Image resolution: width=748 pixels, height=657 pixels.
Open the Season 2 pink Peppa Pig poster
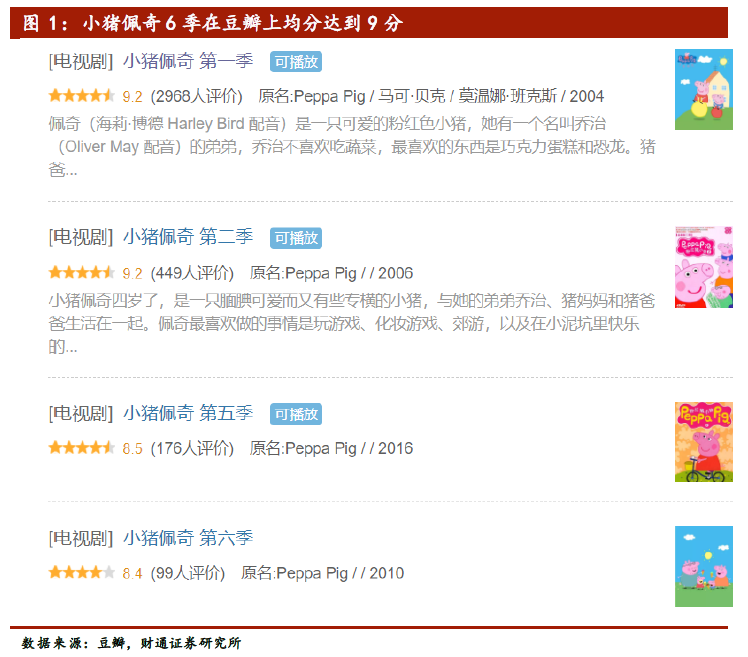[704, 267]
